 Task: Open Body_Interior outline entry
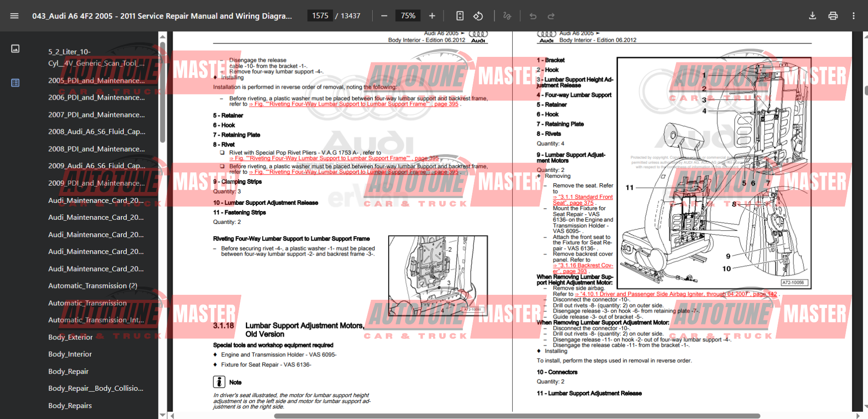[70, 354]
